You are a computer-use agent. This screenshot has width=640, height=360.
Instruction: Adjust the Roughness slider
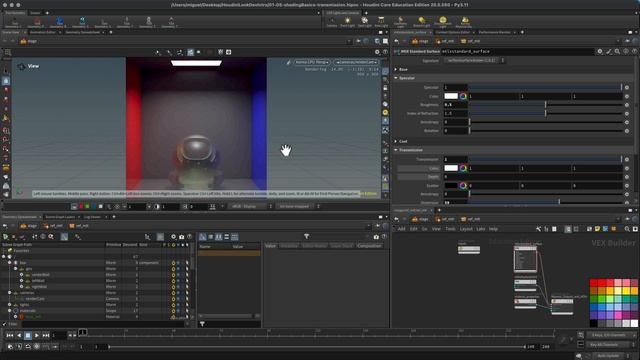[545, 105]
